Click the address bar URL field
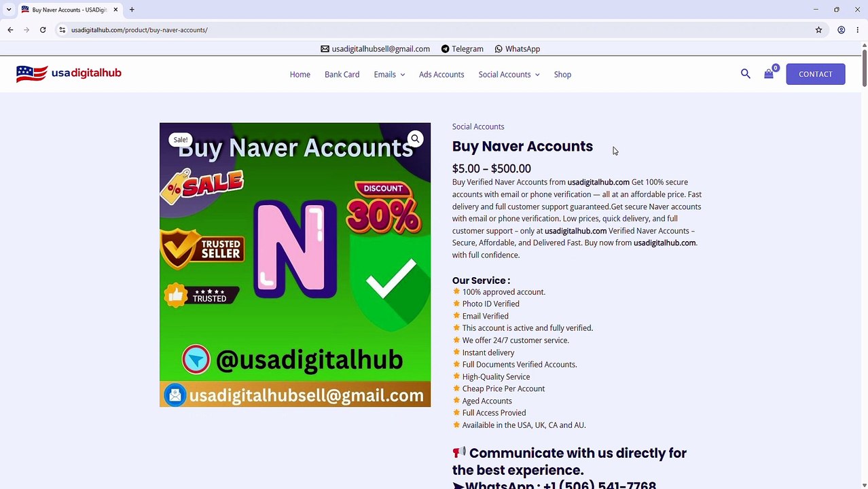 (435, 30)
